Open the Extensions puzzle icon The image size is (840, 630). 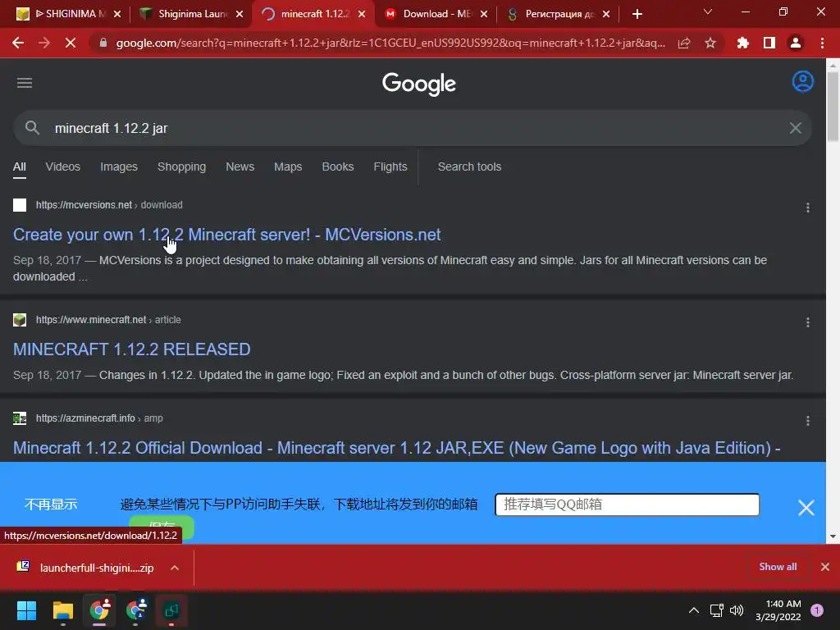[742, 43]
